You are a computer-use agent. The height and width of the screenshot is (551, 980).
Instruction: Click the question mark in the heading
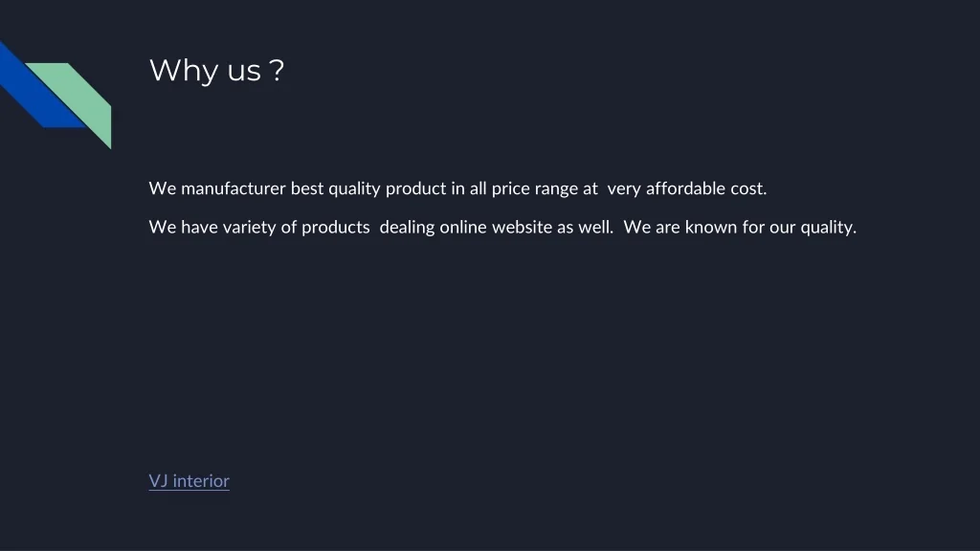[x=277, y=71]
